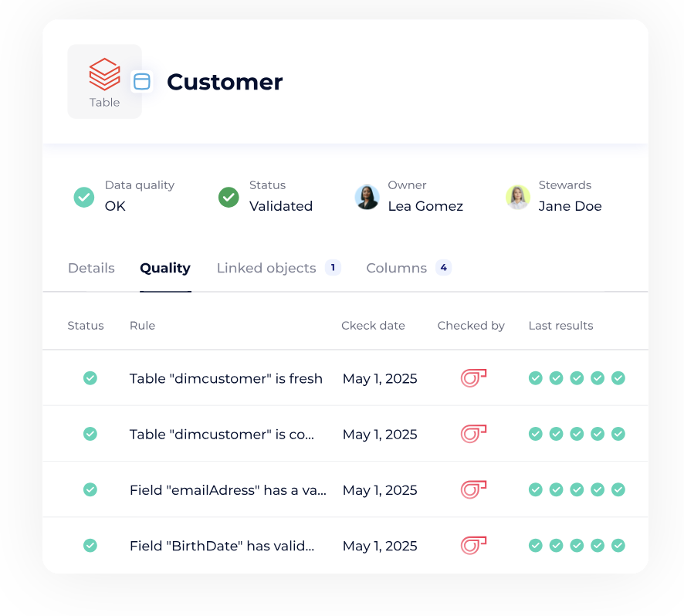Select the Quality tab
This screenshot has height=616, width=684.
pyautogui.click(x=165, y=268)
